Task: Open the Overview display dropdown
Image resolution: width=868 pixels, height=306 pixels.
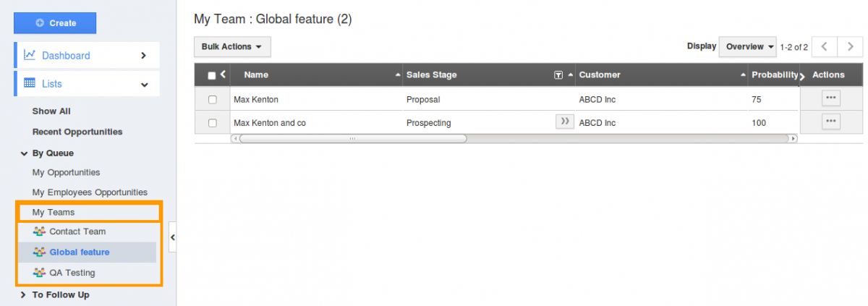Action: [x=747, y=47]
